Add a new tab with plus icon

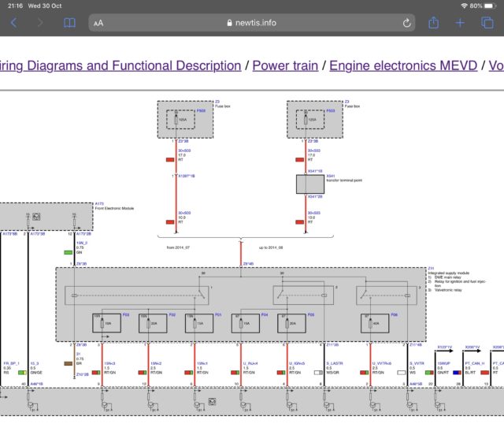click(x=460, y=23)
